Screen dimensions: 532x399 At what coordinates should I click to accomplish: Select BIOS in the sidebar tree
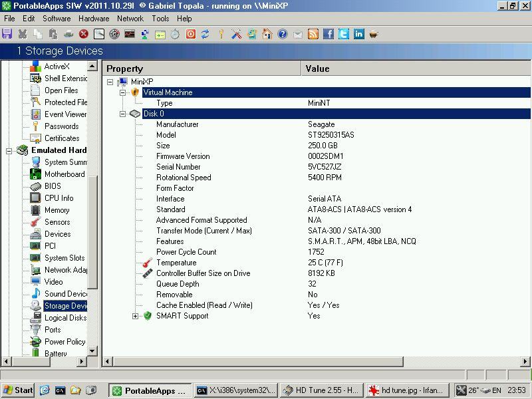tap(53, 186)
